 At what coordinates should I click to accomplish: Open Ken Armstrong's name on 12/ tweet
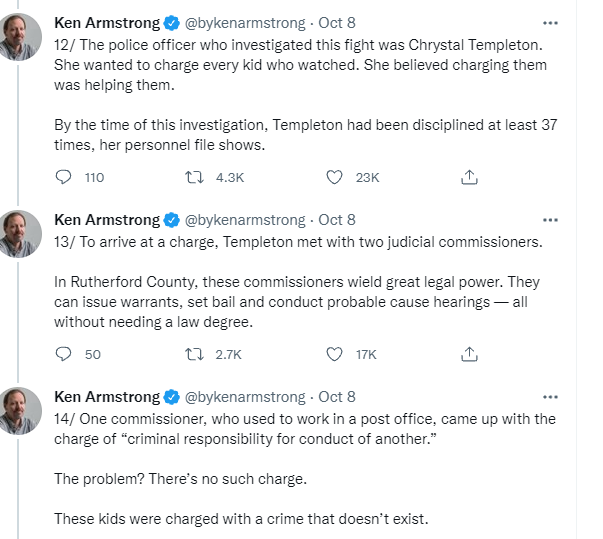[107, 22]
